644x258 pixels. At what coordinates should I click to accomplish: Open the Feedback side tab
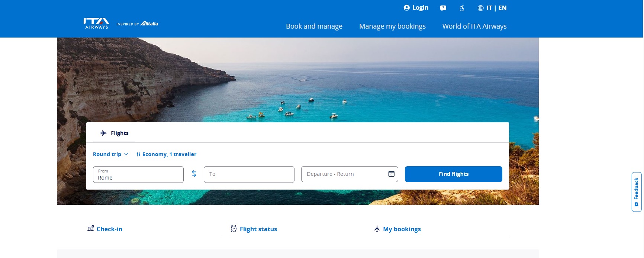tap(636, 191)
